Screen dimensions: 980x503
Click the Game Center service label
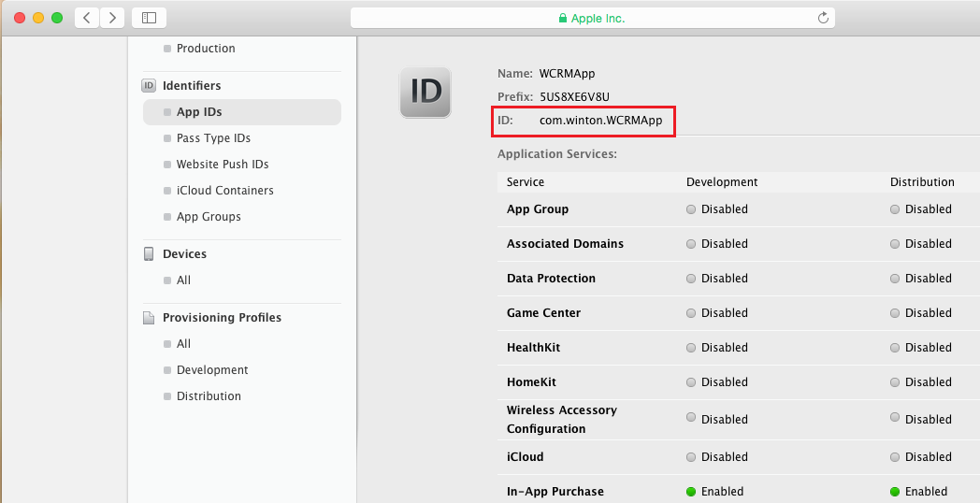543,313
